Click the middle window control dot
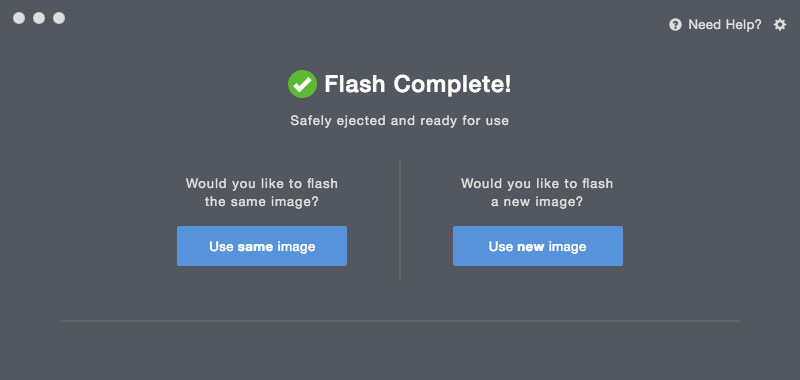 (x=39, y=18)
